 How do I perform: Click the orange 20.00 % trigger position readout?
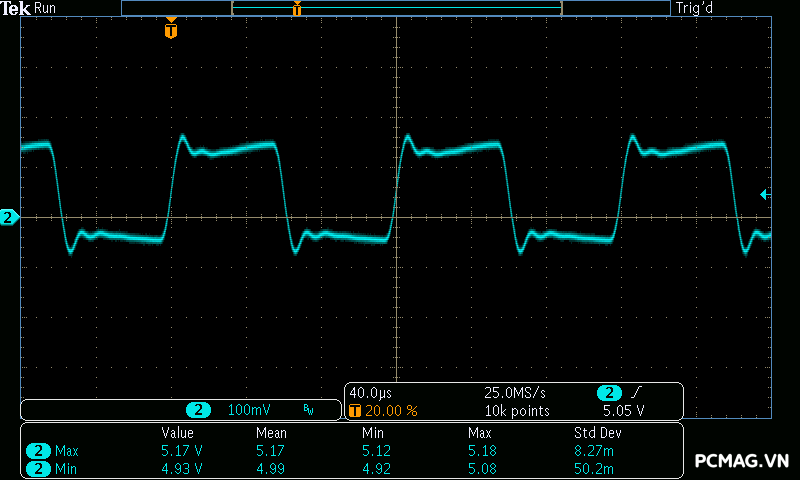(390, 410)
